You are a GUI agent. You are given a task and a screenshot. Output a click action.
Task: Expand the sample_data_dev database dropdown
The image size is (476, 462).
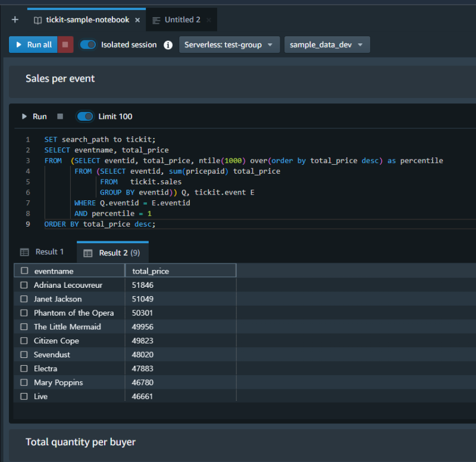coord(327,45)
